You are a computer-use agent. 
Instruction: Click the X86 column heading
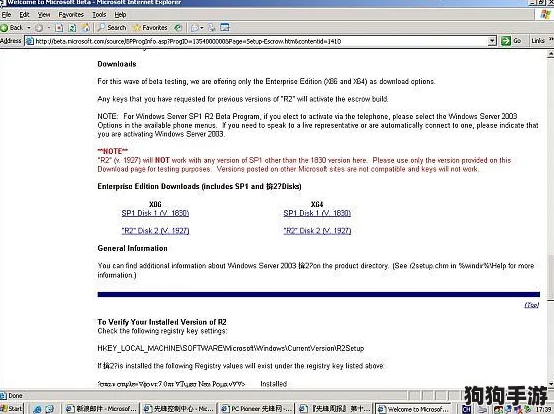[x=155, y=204]
